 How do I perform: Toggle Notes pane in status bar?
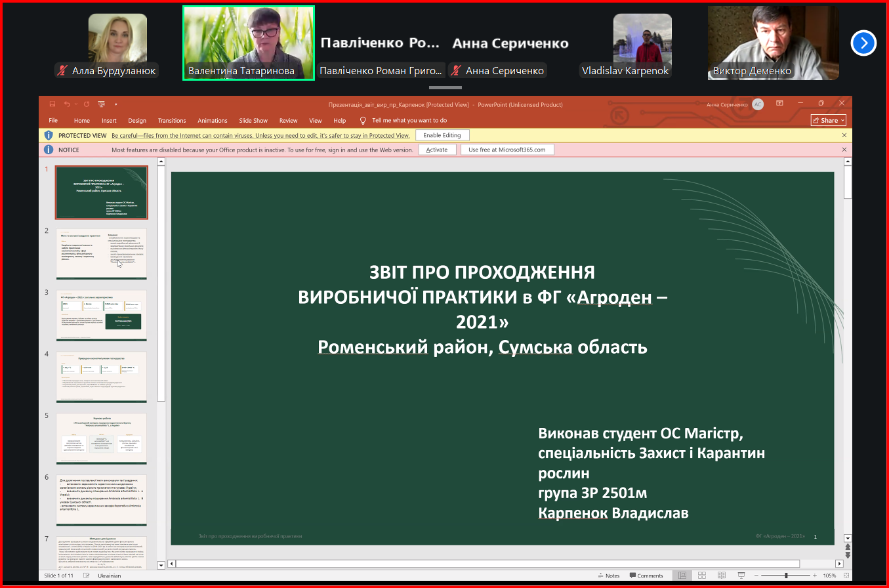click(x=608, y=576)
